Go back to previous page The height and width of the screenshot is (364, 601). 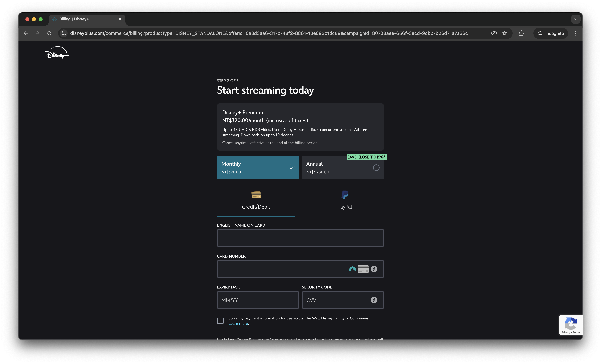(x=26, y=33)
